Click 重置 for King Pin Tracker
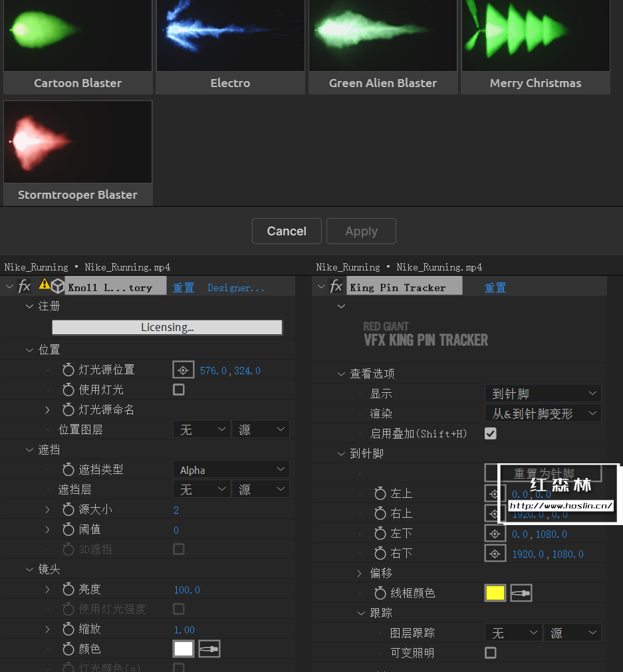Screen dimensions: 623x672 click(495, 288)
